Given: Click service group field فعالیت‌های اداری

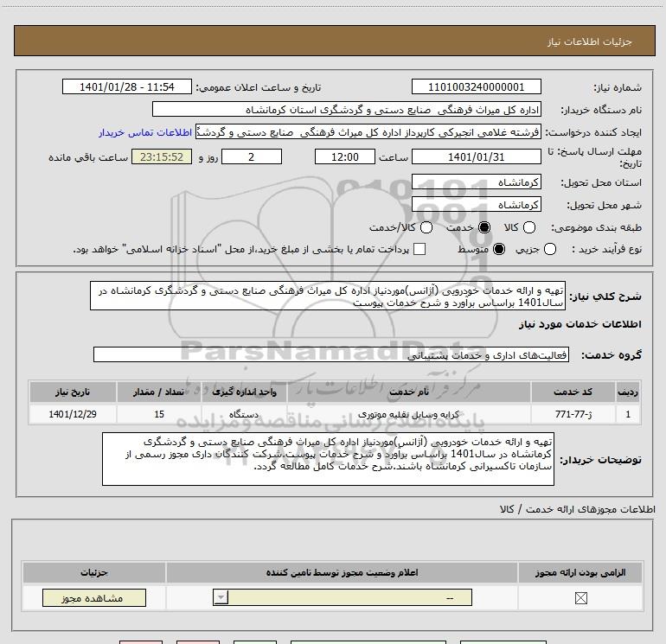Looking at the screenshot, I should click(331, 354).
